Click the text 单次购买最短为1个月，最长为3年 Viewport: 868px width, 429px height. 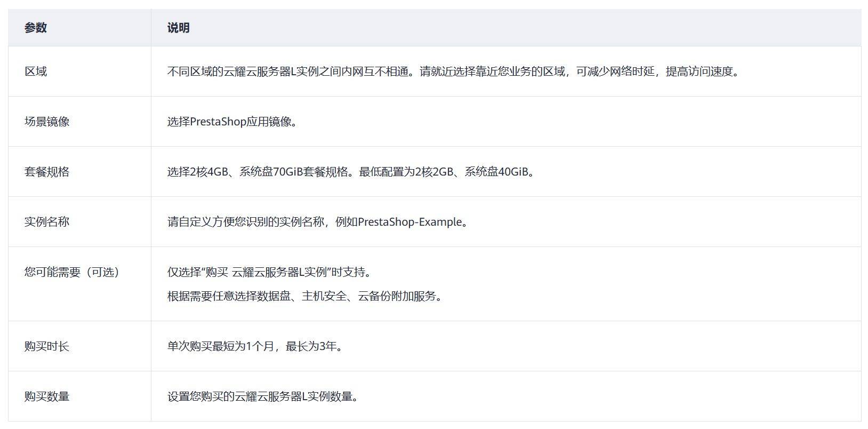point(256,346)
